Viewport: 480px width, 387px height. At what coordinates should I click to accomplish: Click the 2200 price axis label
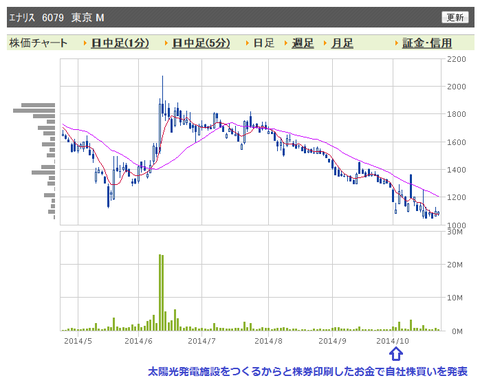pyautogui.click(x=456, y=59)
